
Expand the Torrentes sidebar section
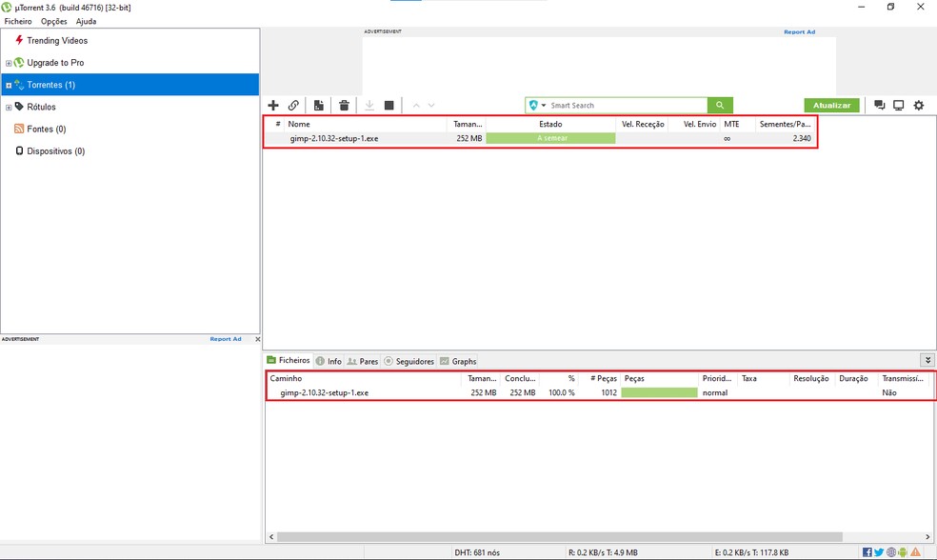(x=8, y=84)
